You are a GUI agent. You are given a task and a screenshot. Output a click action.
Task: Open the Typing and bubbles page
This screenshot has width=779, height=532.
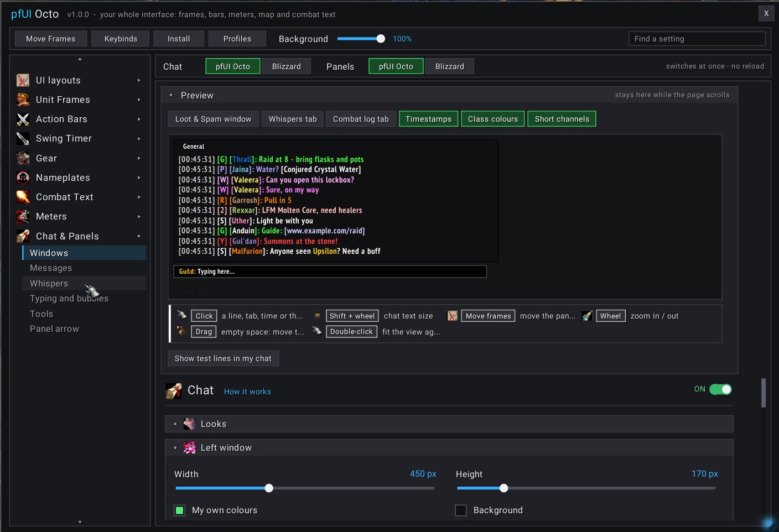pyautogui.click(x=84, y=299)
